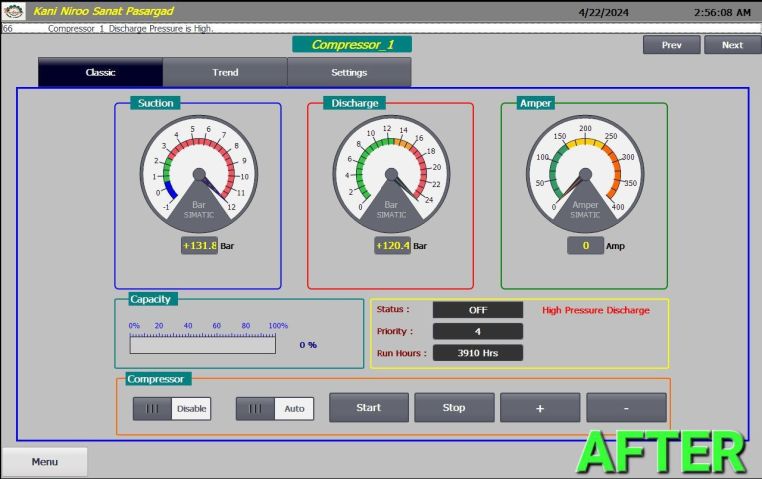This screenshot has height=479, width=762.
Task: Decrease capacity with the minus button
Action: pyautogui.click(x=626, y=407)
